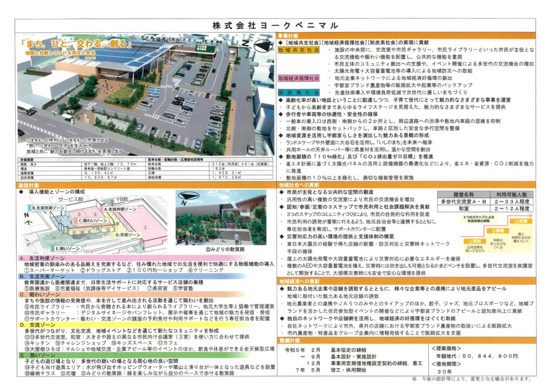Select schedule entry 事業用定期借地権設定契約の締結、着工
555x392 pixels.
[377, 363]
